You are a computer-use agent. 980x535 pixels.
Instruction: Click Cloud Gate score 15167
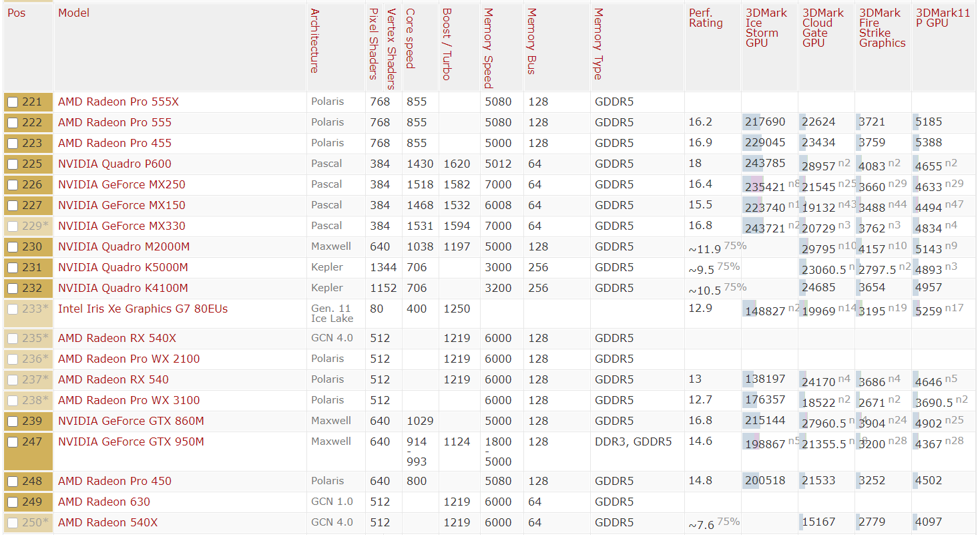[818, 523]
